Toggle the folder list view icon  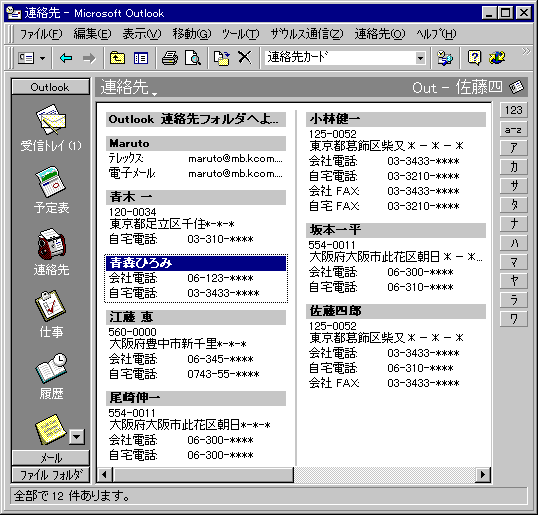(141, 58)
